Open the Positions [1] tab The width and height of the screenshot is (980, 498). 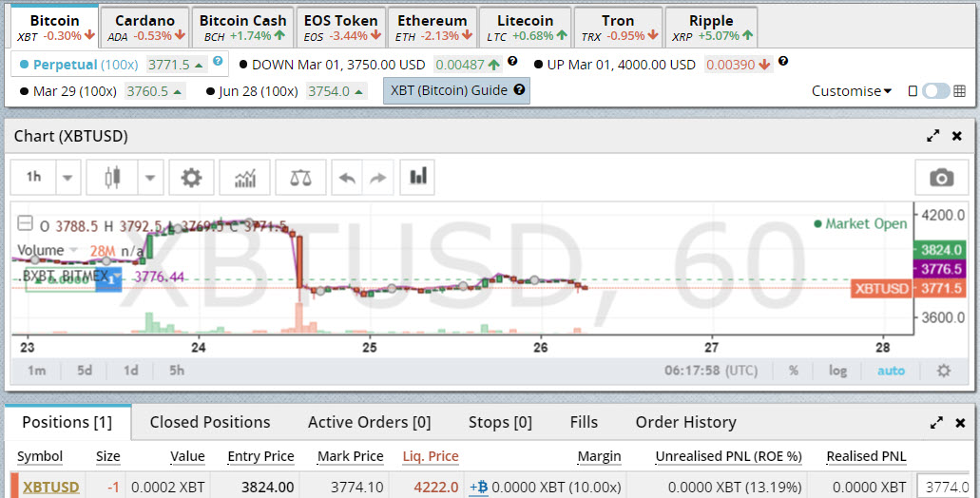[x=67, y=422]
